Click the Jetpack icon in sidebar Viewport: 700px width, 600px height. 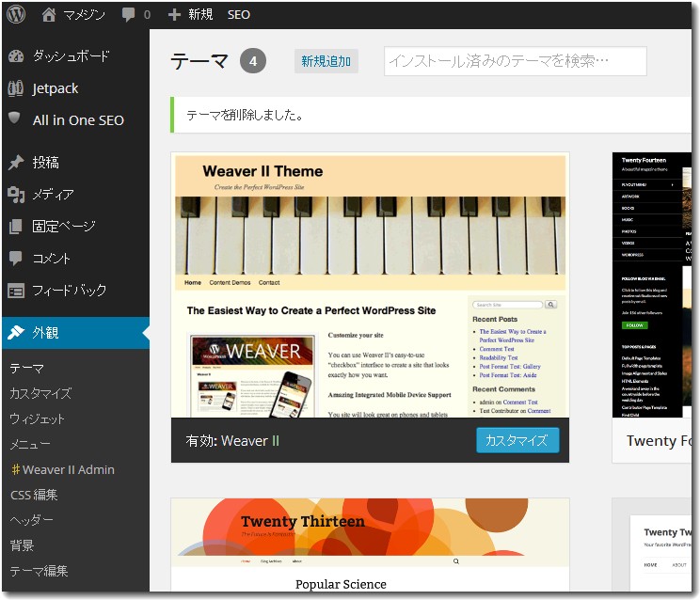click(x=16, y=88)
